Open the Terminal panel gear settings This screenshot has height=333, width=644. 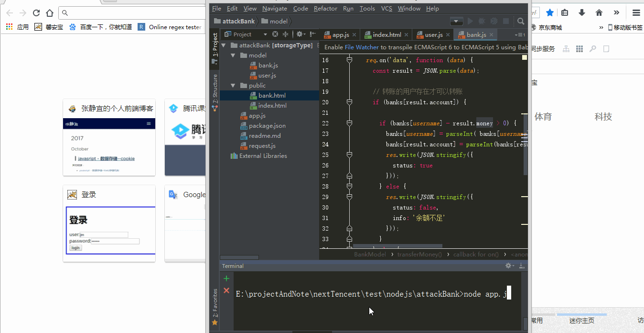tap(509, 266)
